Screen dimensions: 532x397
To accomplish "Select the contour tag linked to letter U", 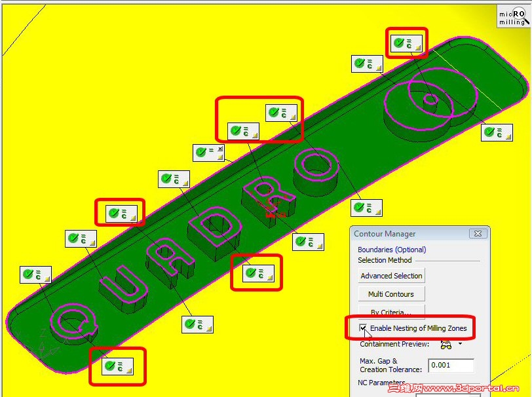I will 81,239.
